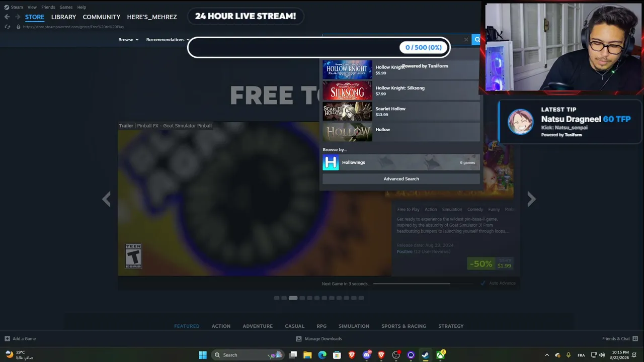This screenshot has height=362, width=644.
Task: Open File Explorer from the taskbar
Action: pyautogui.click(x=307, y=355)
